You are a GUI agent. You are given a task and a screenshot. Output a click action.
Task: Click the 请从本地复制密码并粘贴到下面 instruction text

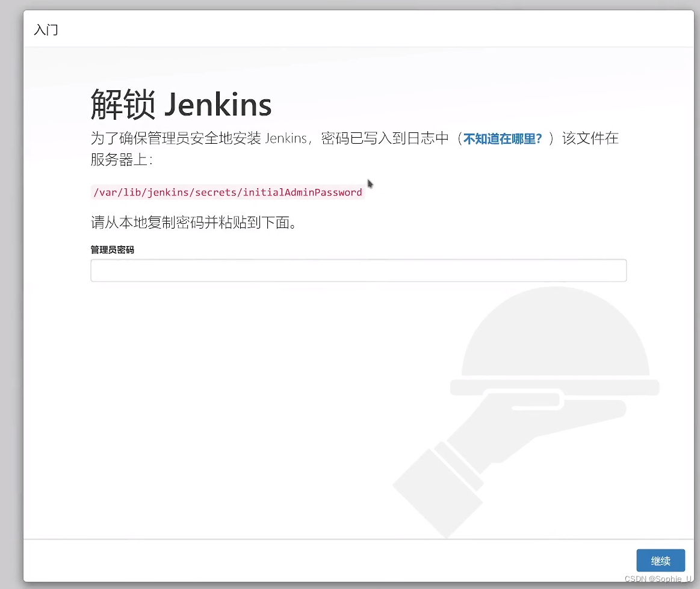(194, 222)
